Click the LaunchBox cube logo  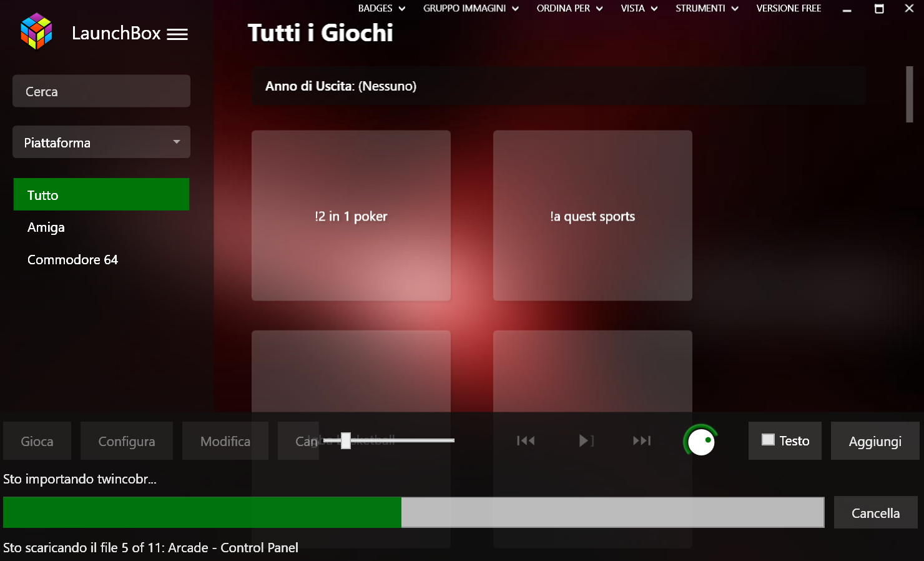pos(36,31)
